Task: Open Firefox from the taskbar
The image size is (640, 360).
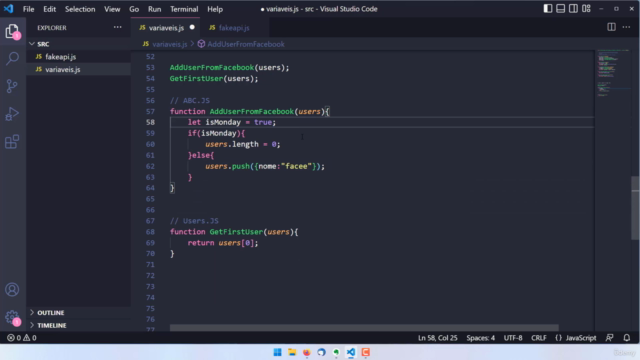Action: [x=307, y=352]
